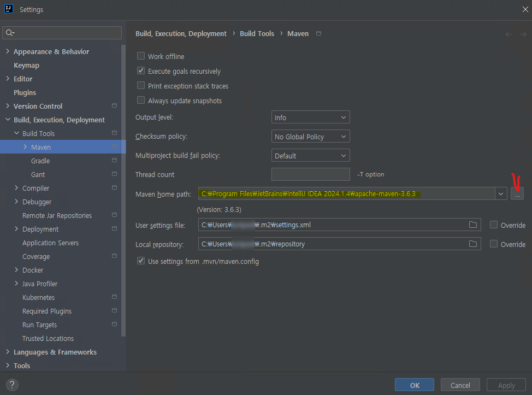Open Trusted Locations settings

pos(48,338)
